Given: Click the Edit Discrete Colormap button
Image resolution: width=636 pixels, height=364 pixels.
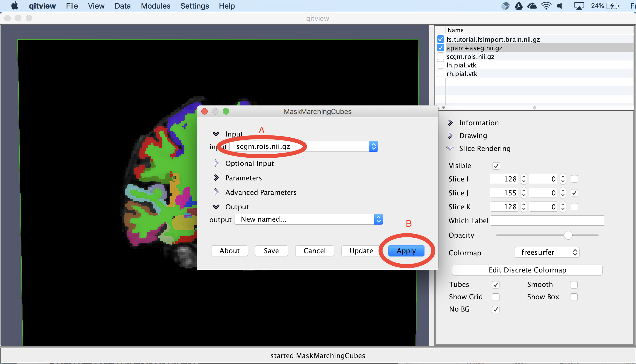Looking at the screenshot, I should pyautogui.click(x=527, y=270).
